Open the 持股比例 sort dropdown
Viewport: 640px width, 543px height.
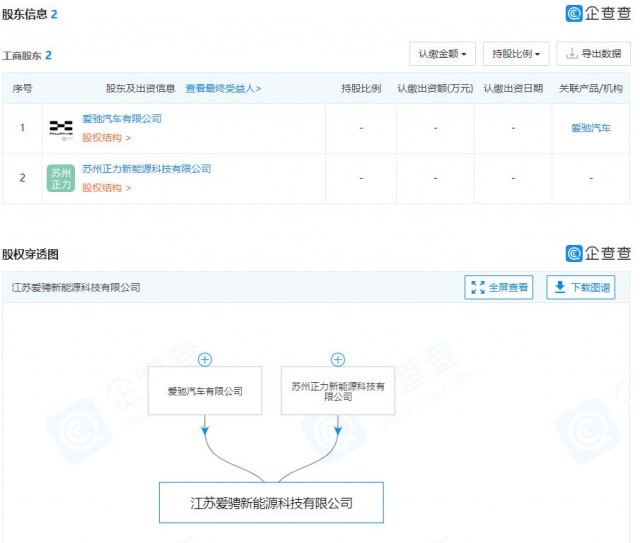516,54
